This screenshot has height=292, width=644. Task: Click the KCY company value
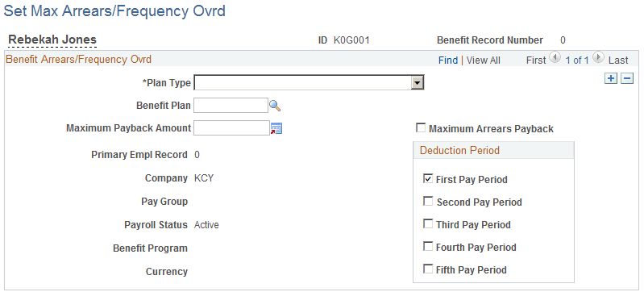204,178
